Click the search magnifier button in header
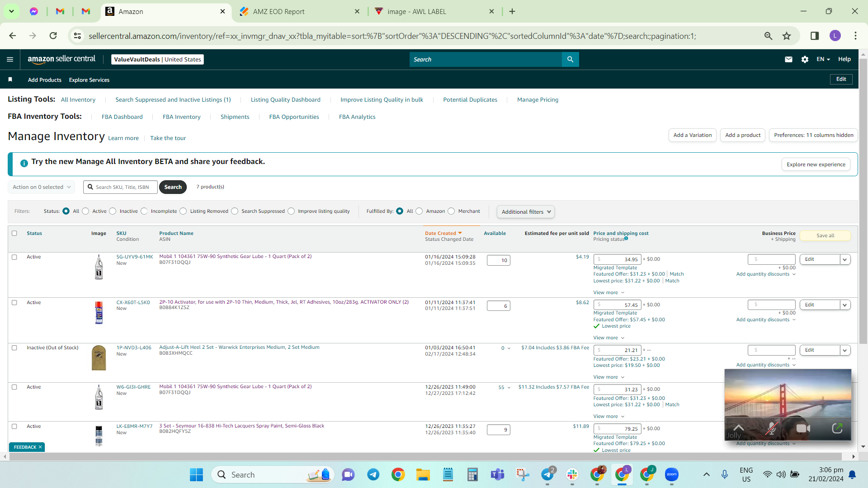This screenshot has width=868, height=488. point(570,59)
